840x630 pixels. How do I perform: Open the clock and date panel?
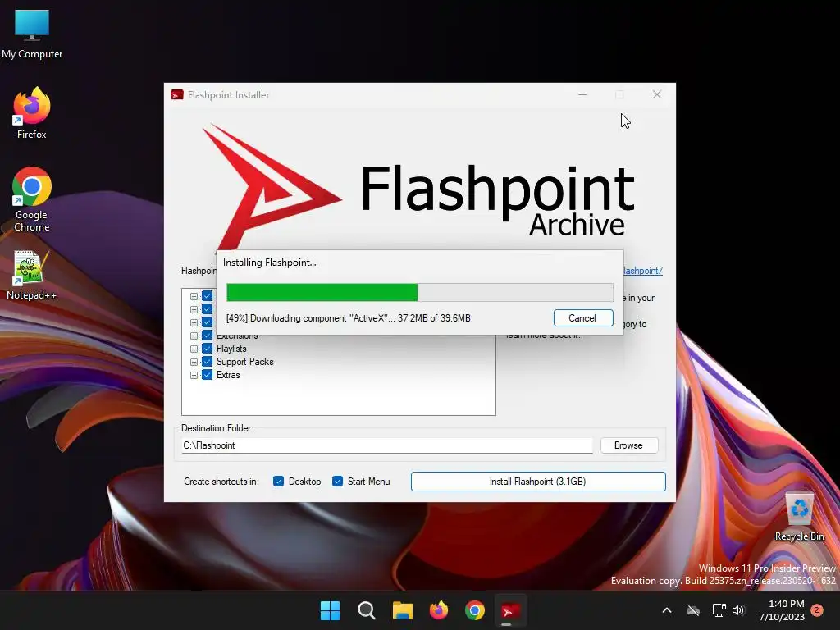pyautogui.click(x=782, y=610)
